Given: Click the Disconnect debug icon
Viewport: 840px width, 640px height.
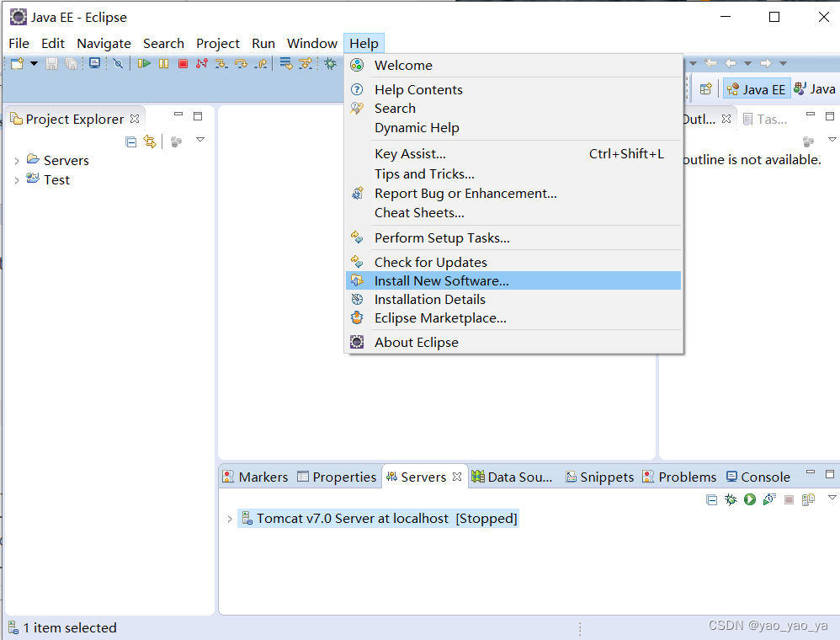Looking at the screenshot, I should click(202, 63).
